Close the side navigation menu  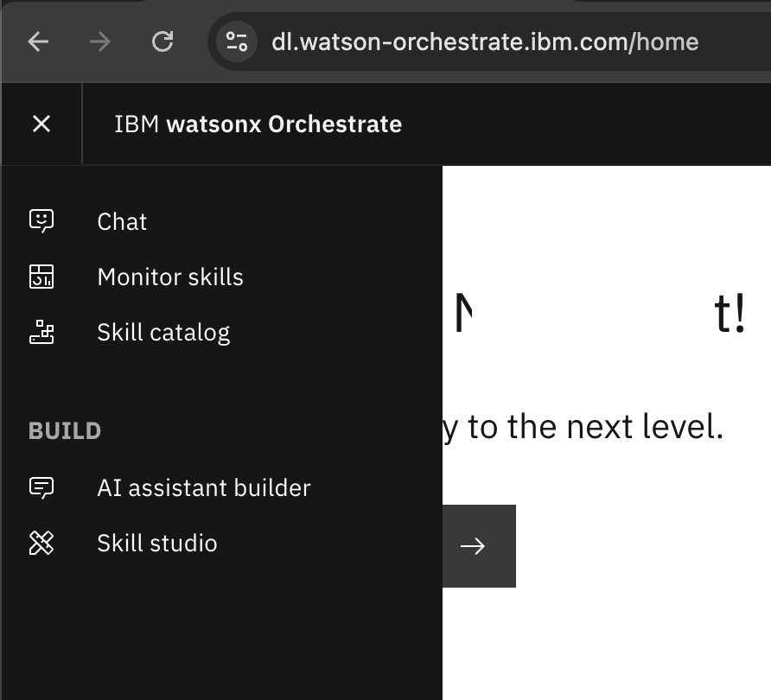pyautogui.click(x=41, y=124)
